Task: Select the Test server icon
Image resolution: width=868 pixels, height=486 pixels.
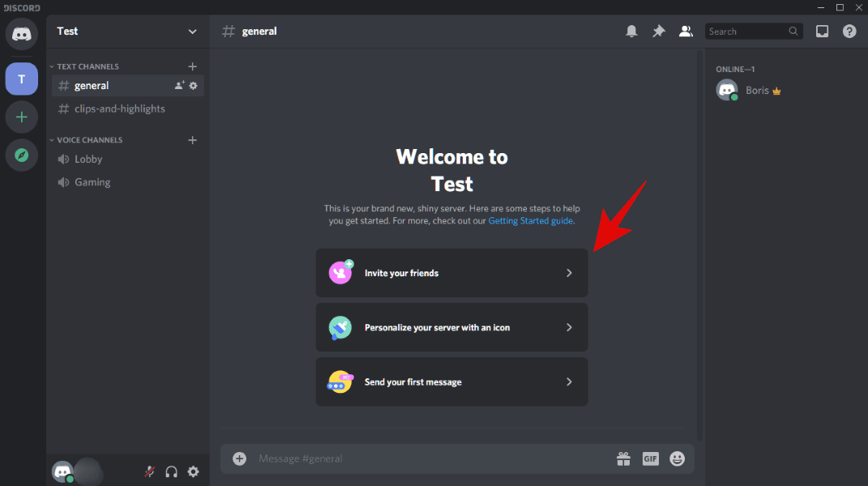Action: (x=22, y=79)
